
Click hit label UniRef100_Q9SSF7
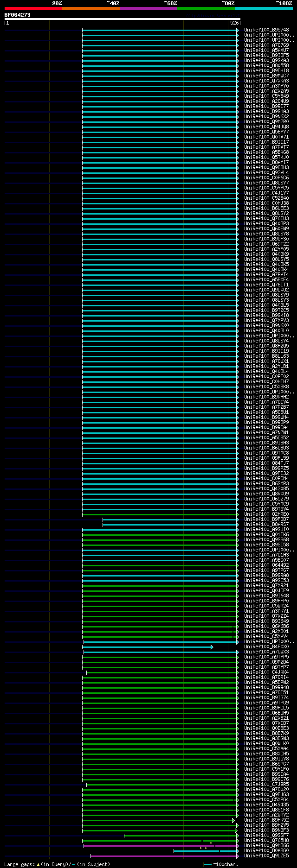pos(266,836)
